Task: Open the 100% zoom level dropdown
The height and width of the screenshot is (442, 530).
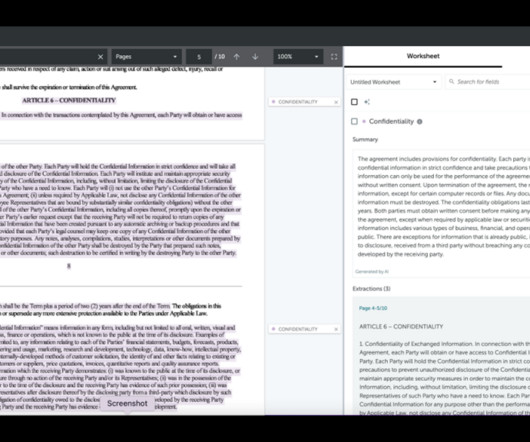Action: point(298,57)
